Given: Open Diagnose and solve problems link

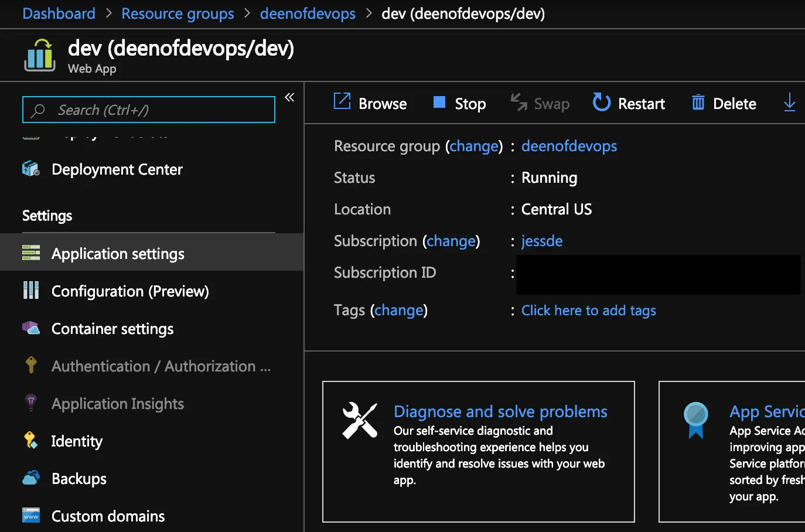Looking at the screenshot, I should pos(500,411).
